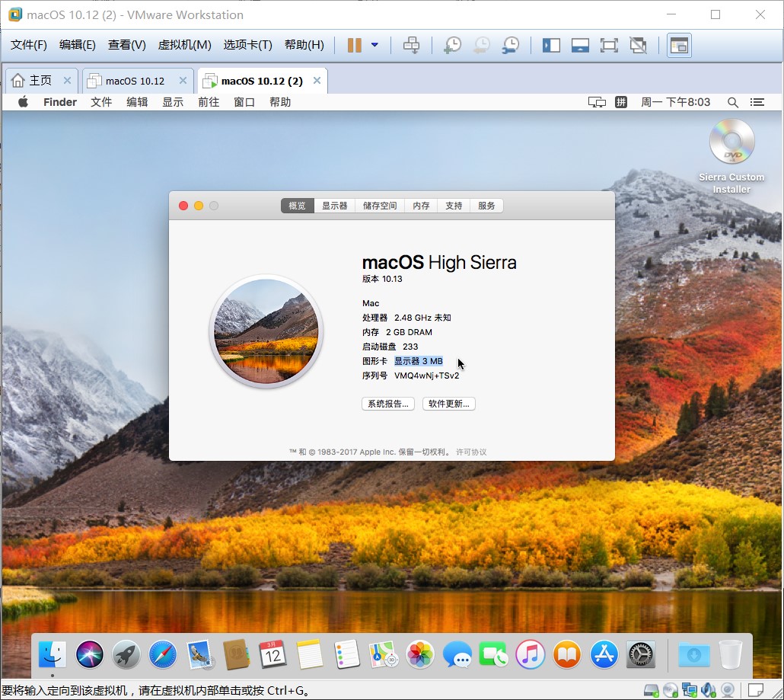Image resolution: width=784 pixels, height=700 pixels.
Task: Open the 文件(F) menu in VMware
Action: tap(28, 45)
